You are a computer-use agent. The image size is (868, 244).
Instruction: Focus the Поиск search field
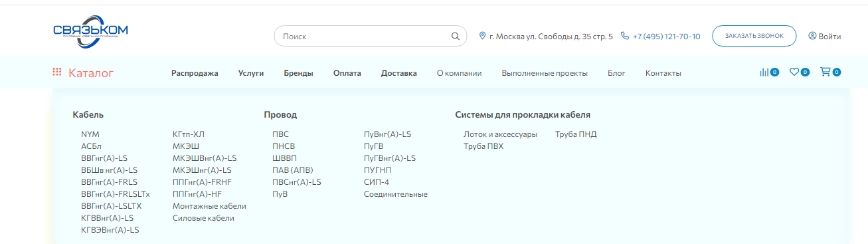(370, 37)
